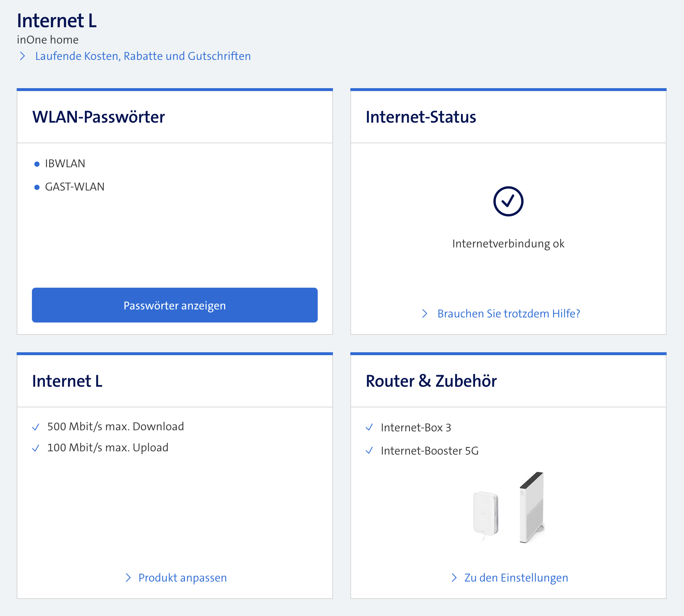
Task: Click checkmark icon beside 500 Mbit/s Download
Action: (36, 427)
